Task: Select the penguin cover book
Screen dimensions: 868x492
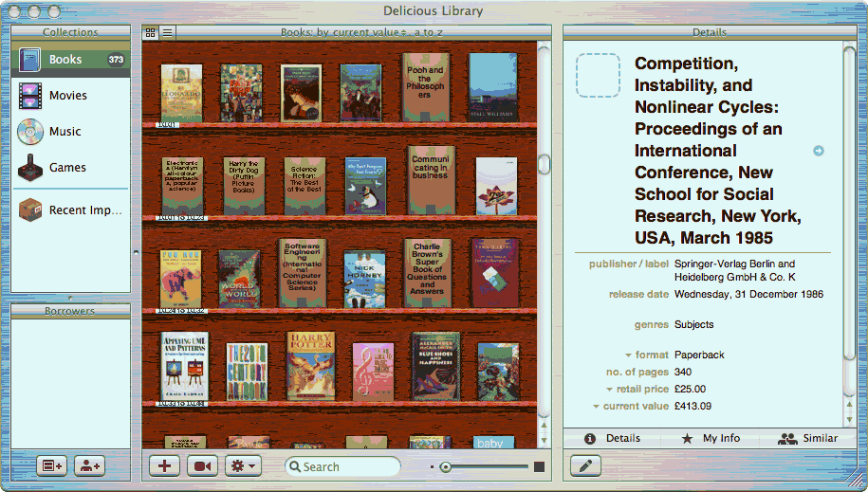Action: (365, 186)
